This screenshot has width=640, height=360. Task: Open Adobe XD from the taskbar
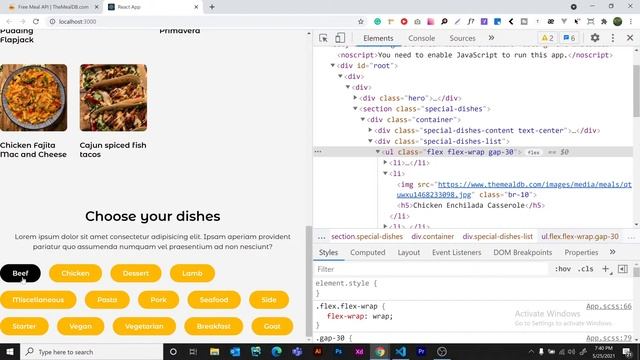pyautogui.click(x=359, y=351)
